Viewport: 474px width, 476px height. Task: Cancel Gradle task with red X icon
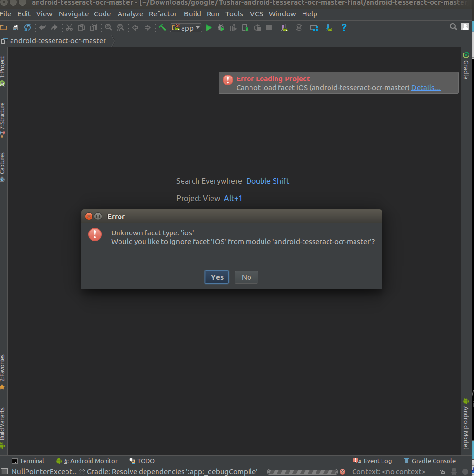[342, 472]
